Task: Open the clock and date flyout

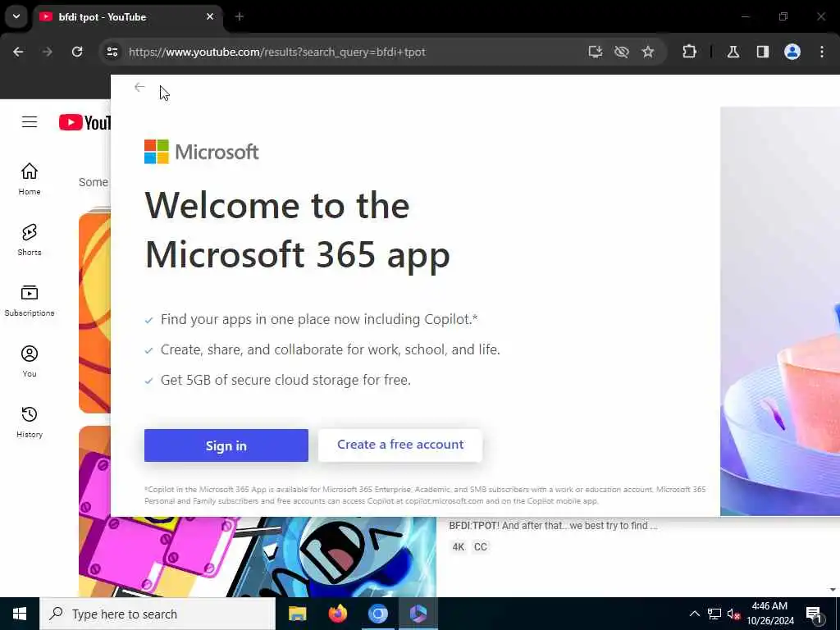Action: [x=769, y=614]
